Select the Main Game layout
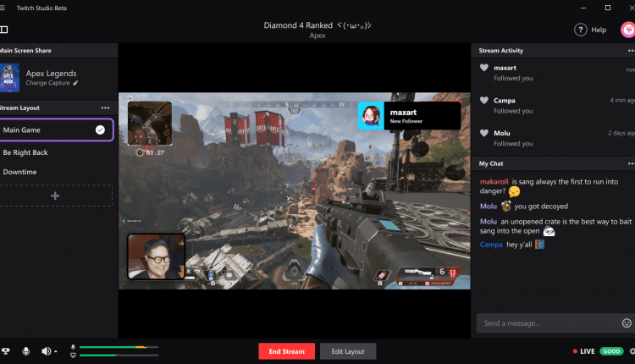This screenshot has width=635, height=364. pyautogui.click(x=56, y=130)
